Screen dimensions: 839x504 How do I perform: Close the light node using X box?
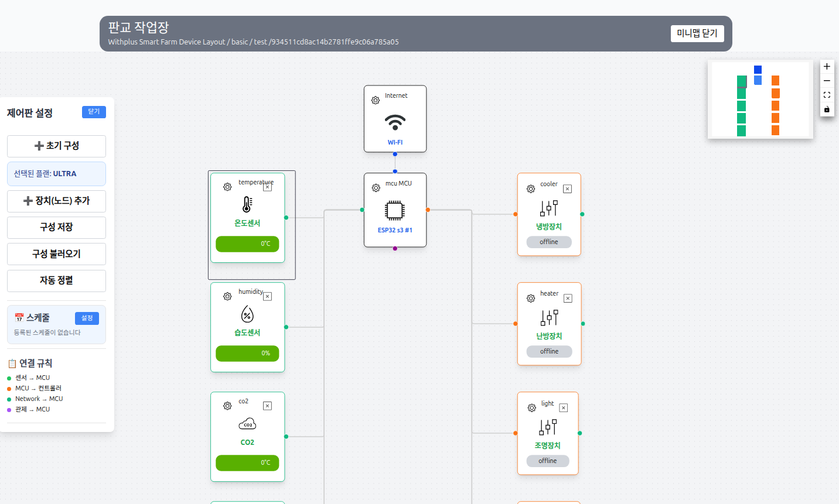[x=564, y=408]
